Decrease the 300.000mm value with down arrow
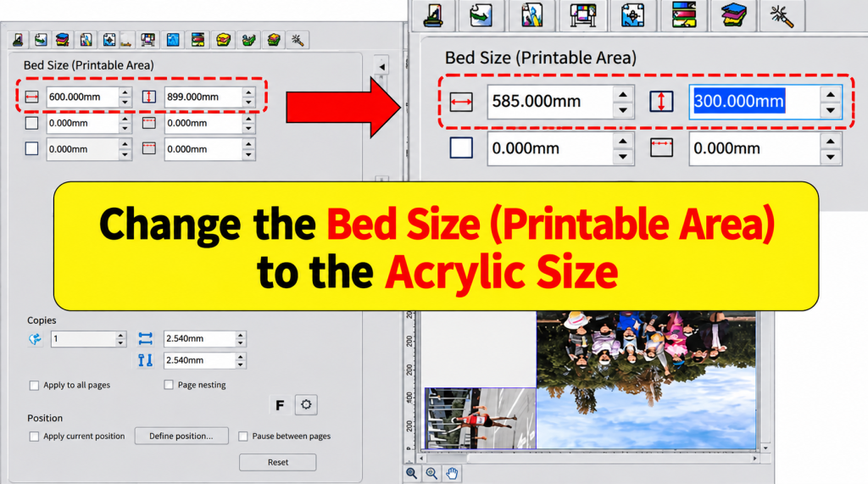Image resolution: width=868 pixels, height=484 pixels. tap(831, 110)
